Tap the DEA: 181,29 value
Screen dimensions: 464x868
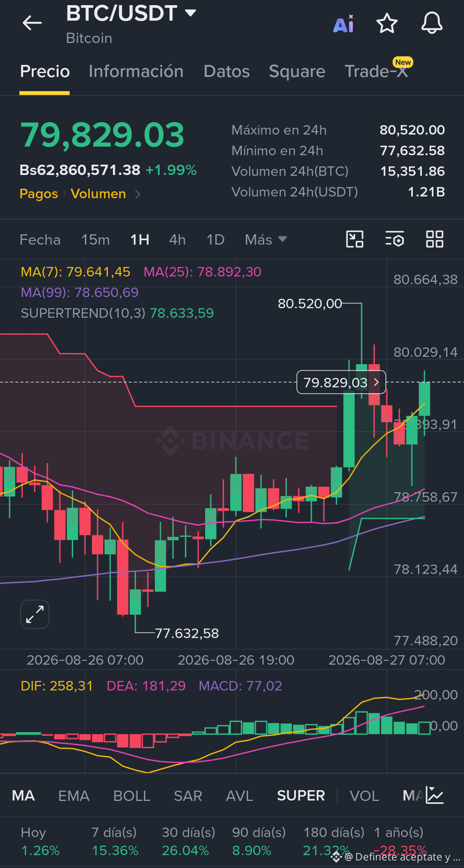[x=146, y=686]
